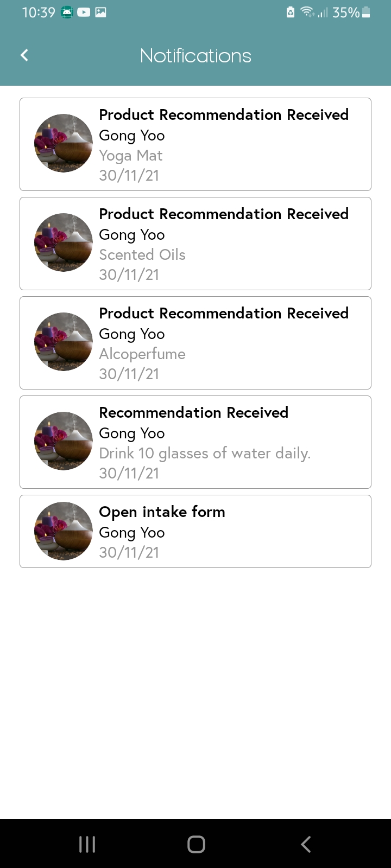This screenshot has width=391, height=868.
Task: Tap the battery icon in status bar
Action: tap(366, 12)
